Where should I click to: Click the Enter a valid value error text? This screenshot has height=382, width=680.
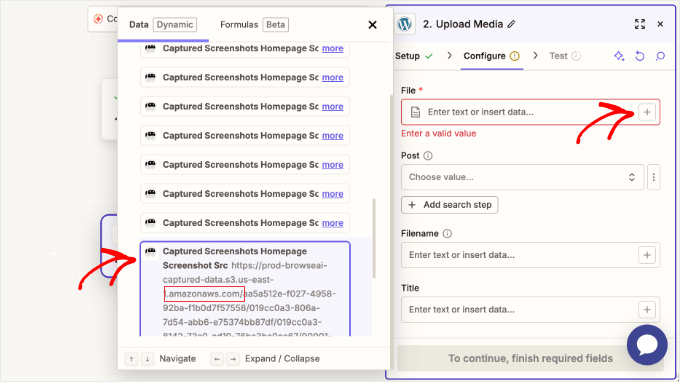(x=438, y=134)
